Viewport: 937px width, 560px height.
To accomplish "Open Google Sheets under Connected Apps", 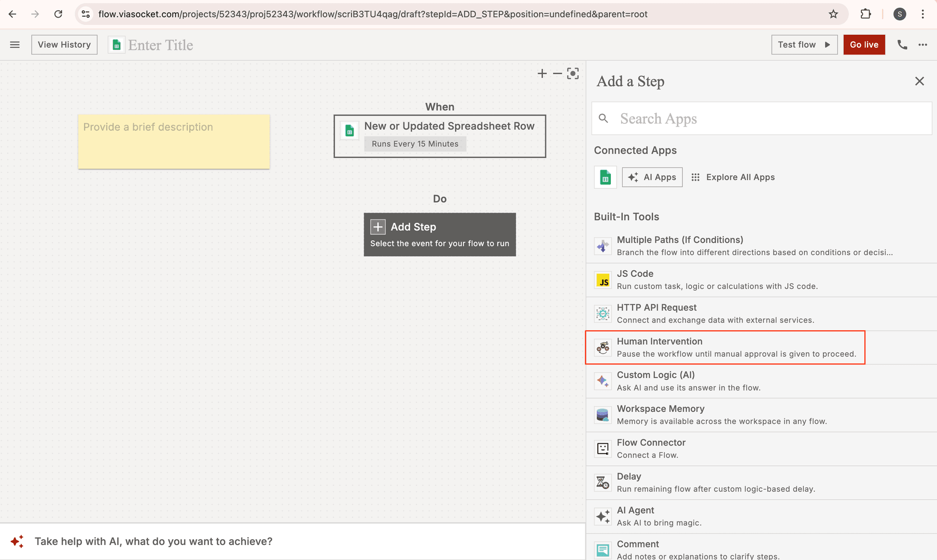I will point(605,177).
